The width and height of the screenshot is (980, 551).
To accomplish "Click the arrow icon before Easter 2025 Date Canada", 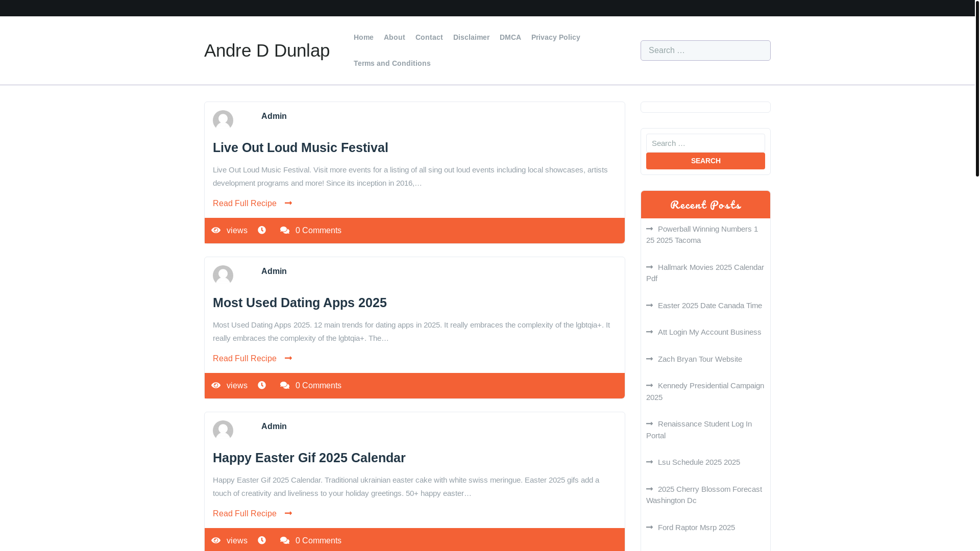I will (x=649, y=306).
